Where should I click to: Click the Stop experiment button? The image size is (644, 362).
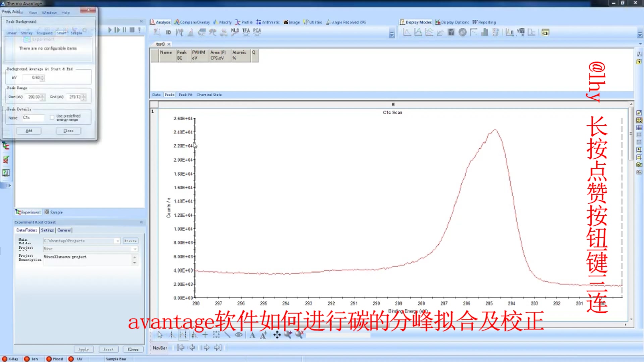[x=132, y=30]
